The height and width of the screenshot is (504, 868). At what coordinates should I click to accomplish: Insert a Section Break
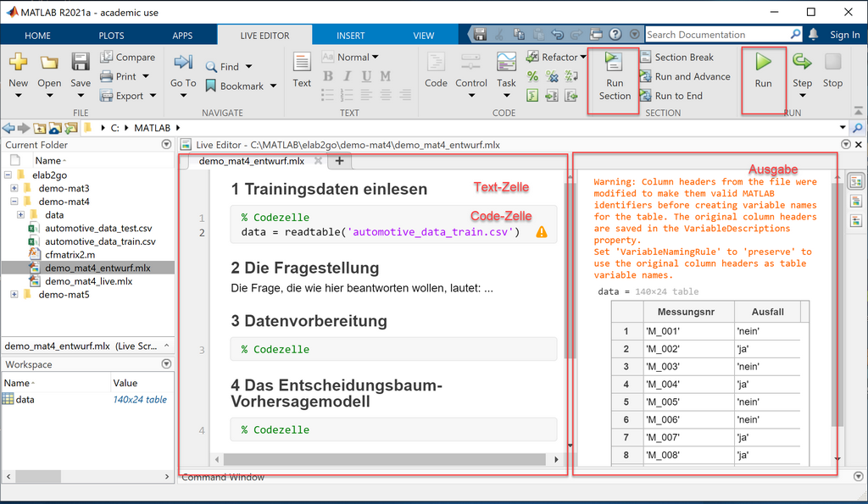(x=677, y=57)
